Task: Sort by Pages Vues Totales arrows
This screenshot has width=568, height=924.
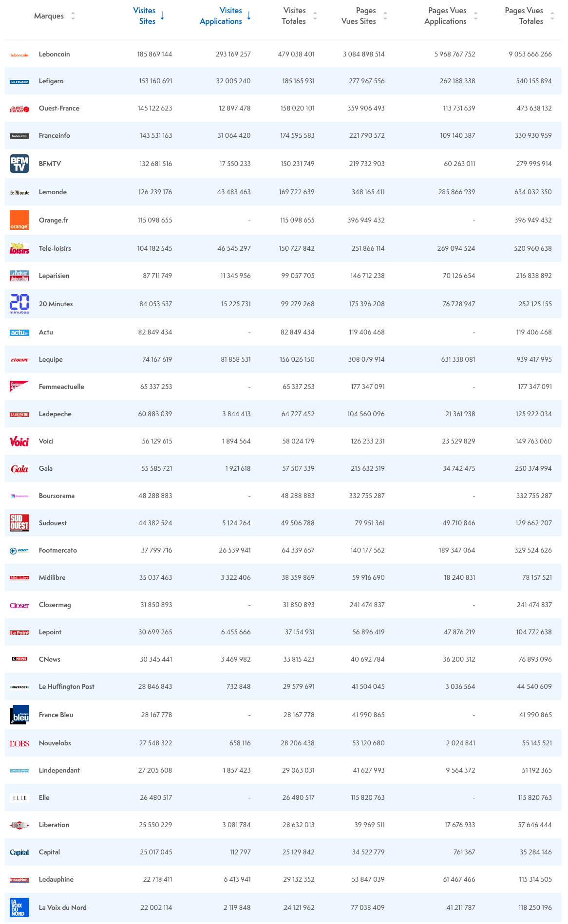Action: pos(552,16)
